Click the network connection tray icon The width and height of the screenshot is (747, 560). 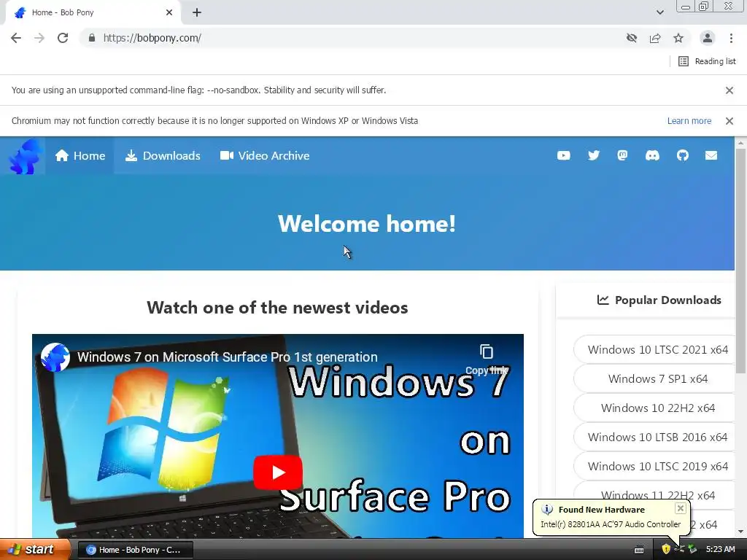click(x=679, y=549)
